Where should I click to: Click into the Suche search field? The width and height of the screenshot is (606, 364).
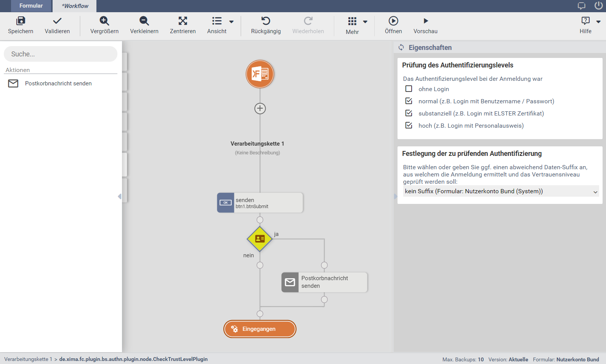[x=61, y=54]
